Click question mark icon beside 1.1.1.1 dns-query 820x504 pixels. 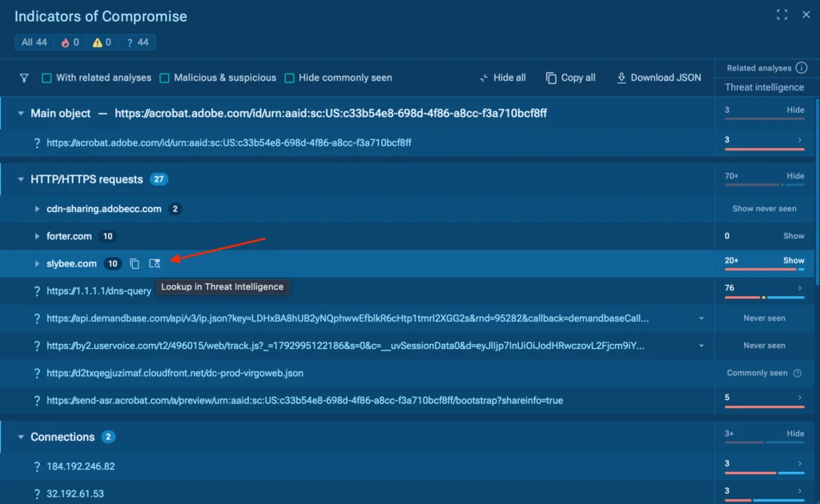37,291
